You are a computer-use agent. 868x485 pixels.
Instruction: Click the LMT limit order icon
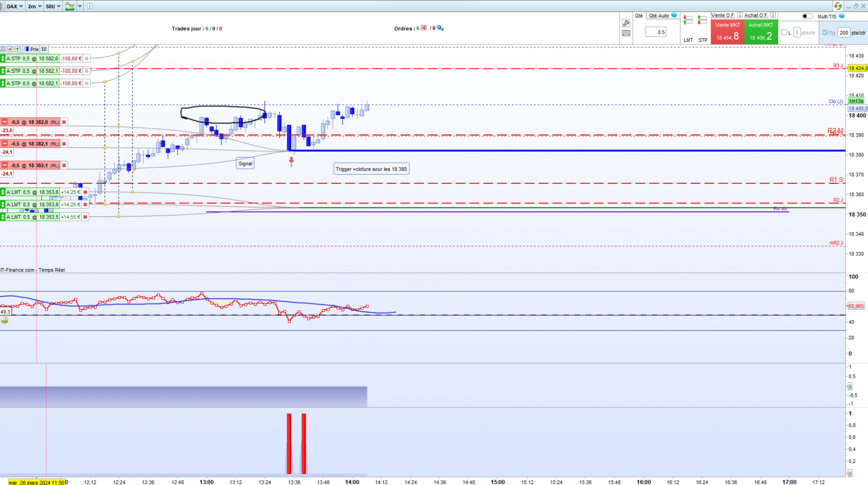pyautogui.click(x=688, y=20)
